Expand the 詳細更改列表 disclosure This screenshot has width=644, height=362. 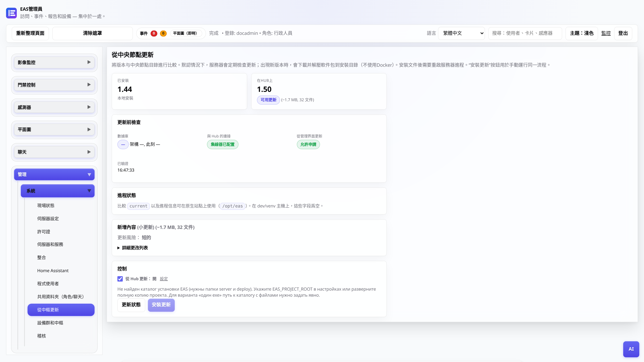133,248
